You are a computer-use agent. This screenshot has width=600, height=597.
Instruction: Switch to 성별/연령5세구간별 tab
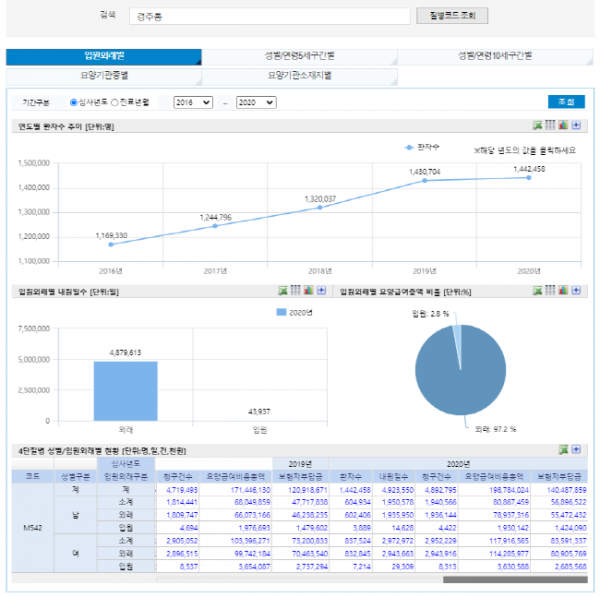[299, 57]
